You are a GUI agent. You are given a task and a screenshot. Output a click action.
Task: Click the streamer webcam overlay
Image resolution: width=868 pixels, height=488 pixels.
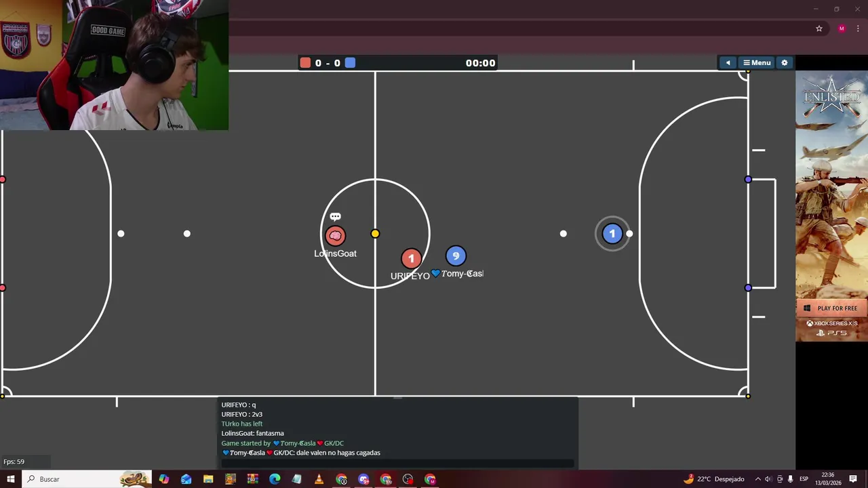point(114,65)
